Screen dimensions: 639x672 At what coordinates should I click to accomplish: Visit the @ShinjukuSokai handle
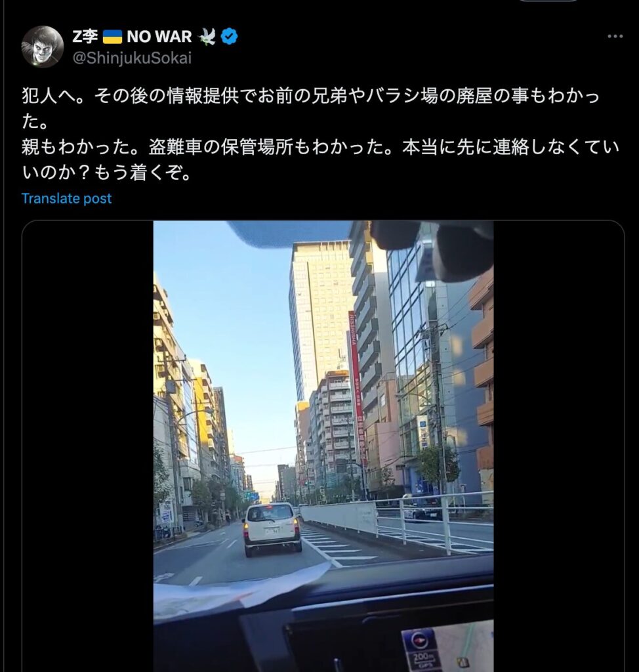(x=132, y=58)
